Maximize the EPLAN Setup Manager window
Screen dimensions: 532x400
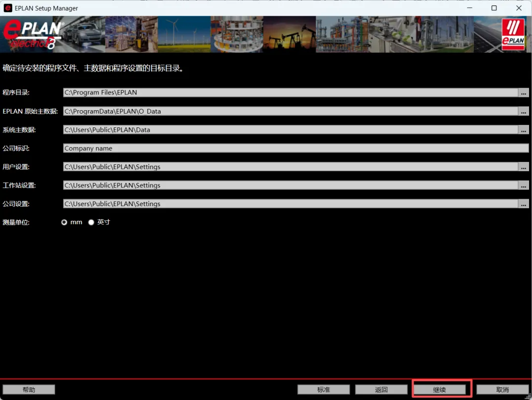[494, 8]
